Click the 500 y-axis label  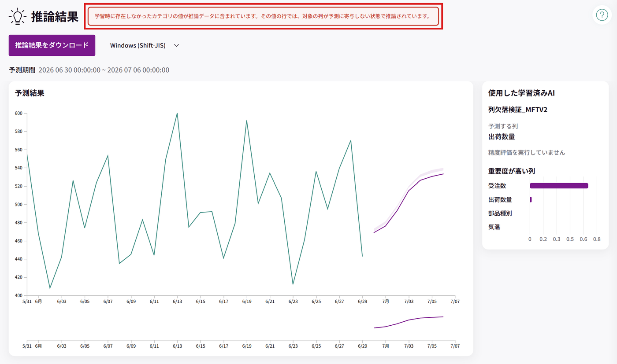pyautogui.click(x=19, y=204)
